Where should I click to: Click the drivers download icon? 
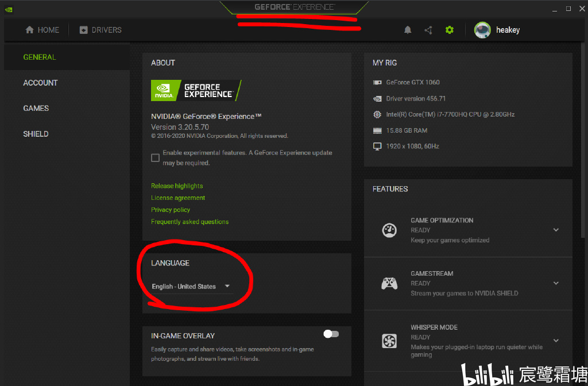coord(84,30)
